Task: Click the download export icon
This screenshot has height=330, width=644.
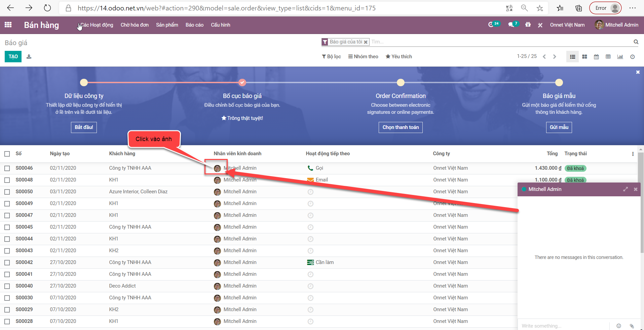Action: 29,57
